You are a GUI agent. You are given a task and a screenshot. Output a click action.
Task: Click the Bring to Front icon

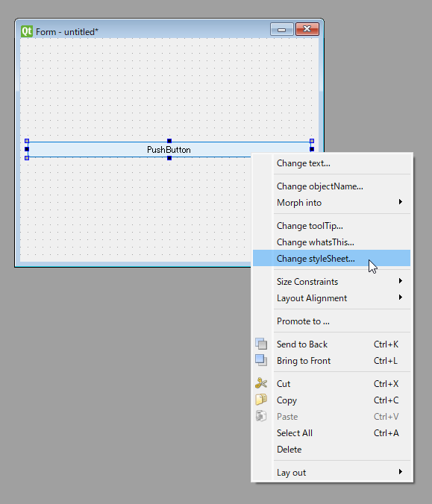[x=261, y=360]
